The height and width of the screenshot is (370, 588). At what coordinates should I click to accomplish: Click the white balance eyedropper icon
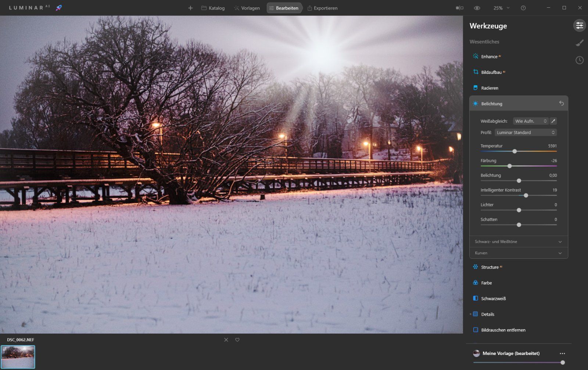coord(553,121)
